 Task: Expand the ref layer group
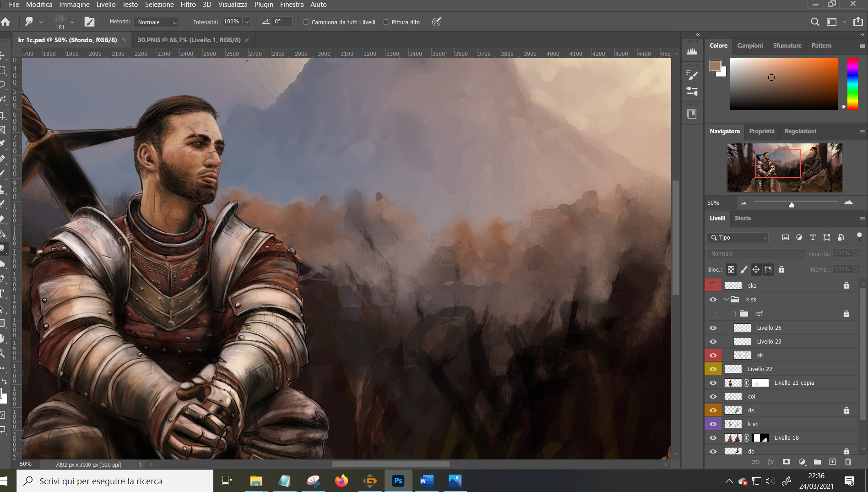pyautogui.click(x=735, y=314)
